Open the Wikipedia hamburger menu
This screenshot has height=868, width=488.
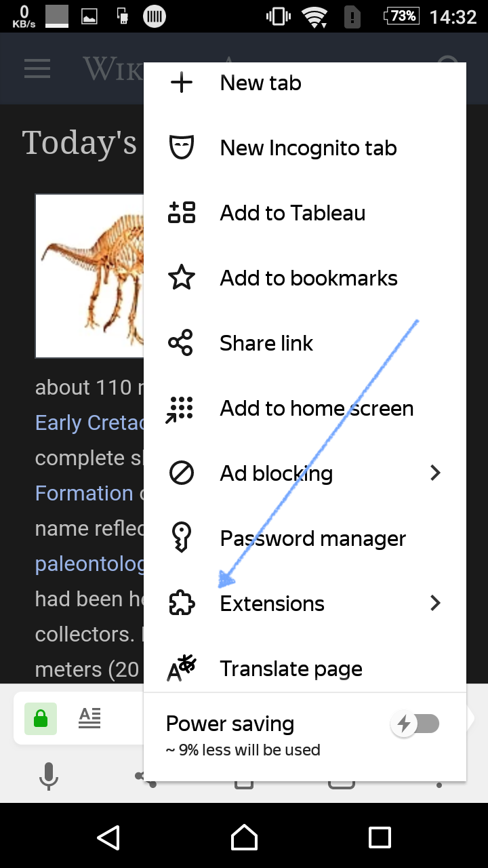37,68
